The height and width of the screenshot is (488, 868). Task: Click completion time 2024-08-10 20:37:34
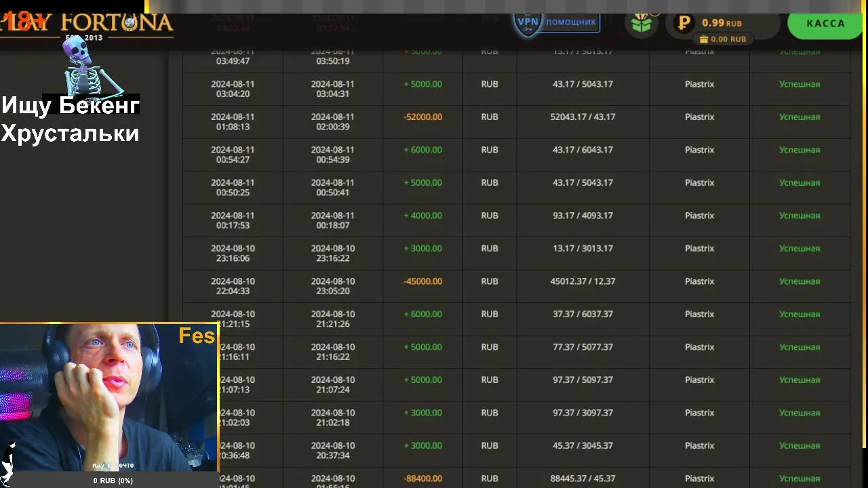coord(333,451)
